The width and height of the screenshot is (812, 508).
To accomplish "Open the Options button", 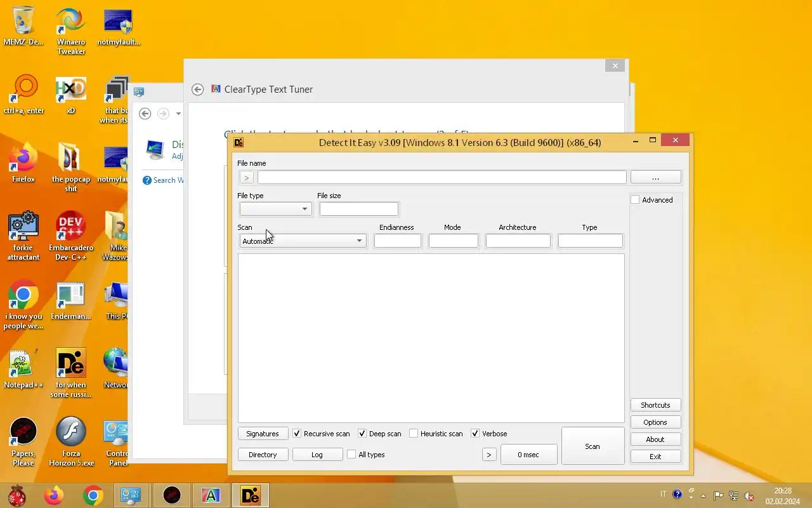I will pyautogui.click(x=656, y=422).
